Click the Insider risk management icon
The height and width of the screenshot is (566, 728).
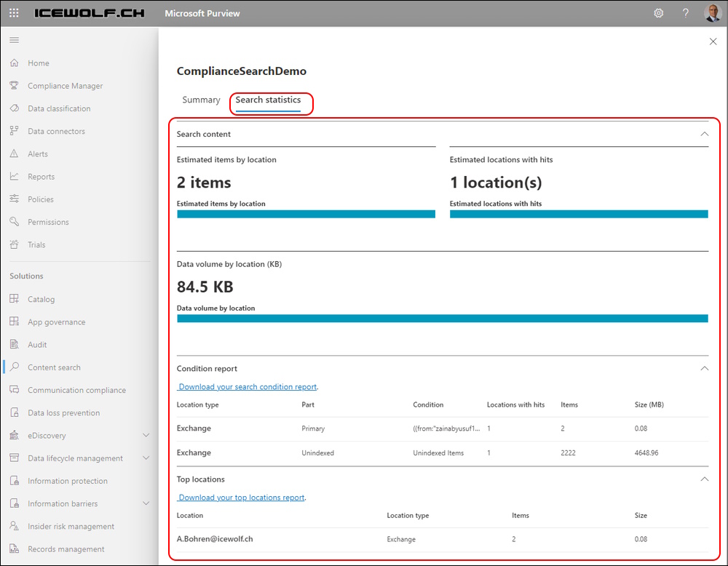pyautogui.click(x=15, y=527)
